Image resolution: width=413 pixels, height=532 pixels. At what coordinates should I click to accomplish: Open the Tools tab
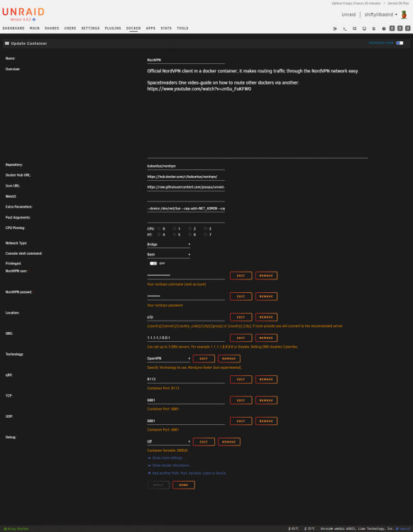182,28
